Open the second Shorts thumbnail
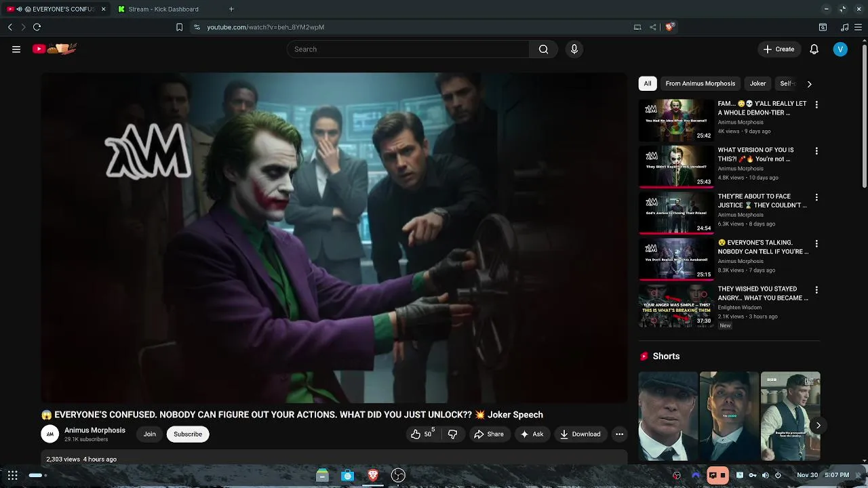This screenshot has height=488, width=868. [729, 416]
